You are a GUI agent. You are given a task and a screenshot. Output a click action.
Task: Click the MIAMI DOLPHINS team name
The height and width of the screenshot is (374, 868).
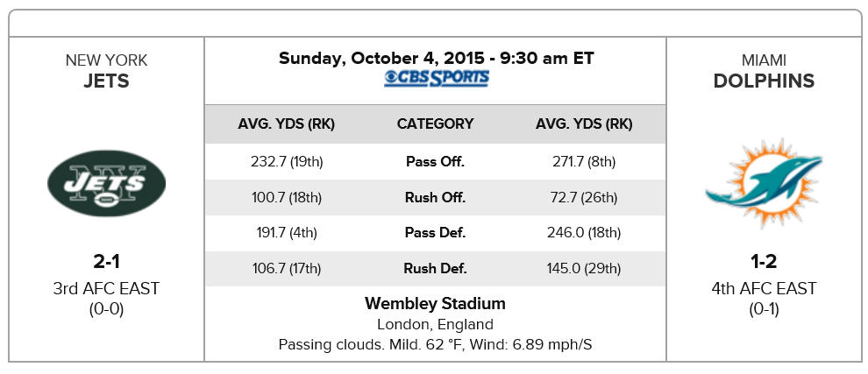[764, 72]
